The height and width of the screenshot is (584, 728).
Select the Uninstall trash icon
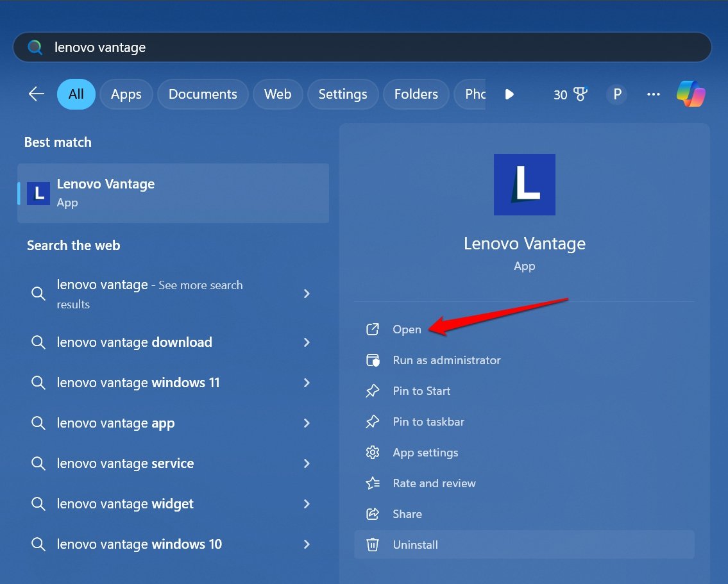pyautogui.click(x=373, y=544)
